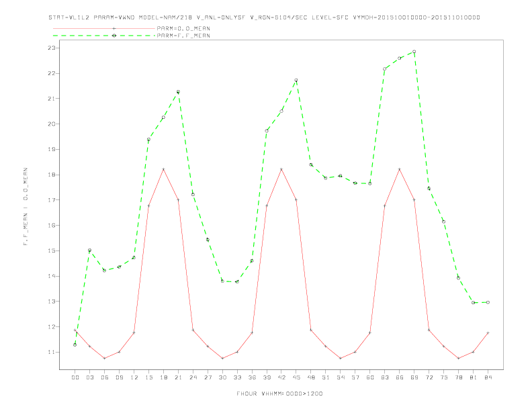Click STAT-VLIL2 in the chart title
This screenshot has height=411, width=532.
pyautogui.click(x=69, y=17)
